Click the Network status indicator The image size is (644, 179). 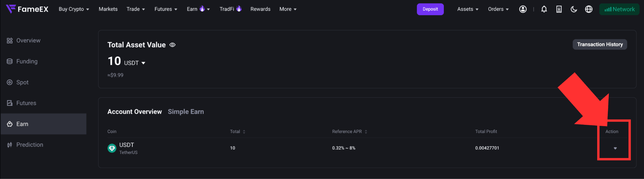pyautogui.click(x=619, y=9)
